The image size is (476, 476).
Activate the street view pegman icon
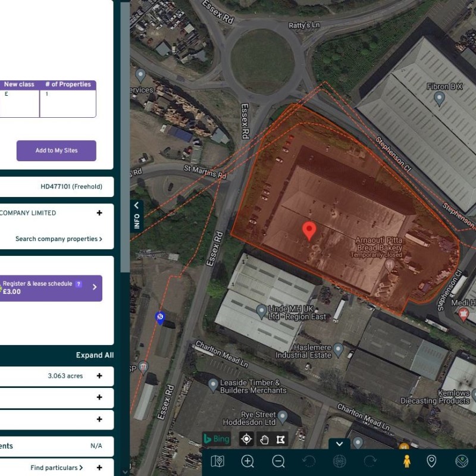pos(407,461)
